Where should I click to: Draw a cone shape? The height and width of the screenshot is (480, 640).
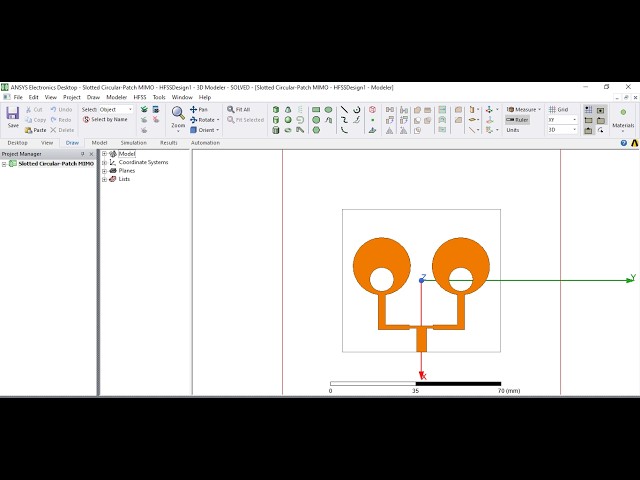tap(288, 109)
